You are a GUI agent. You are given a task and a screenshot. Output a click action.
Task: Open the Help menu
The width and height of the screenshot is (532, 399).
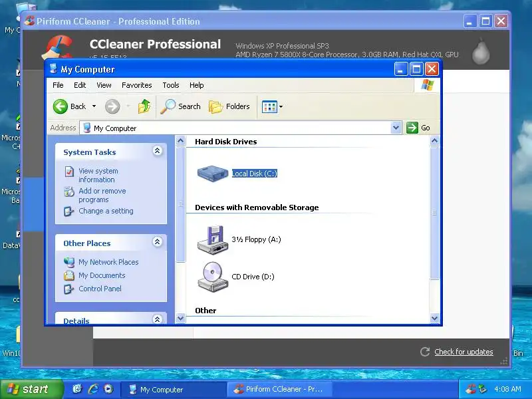[196, 85]
